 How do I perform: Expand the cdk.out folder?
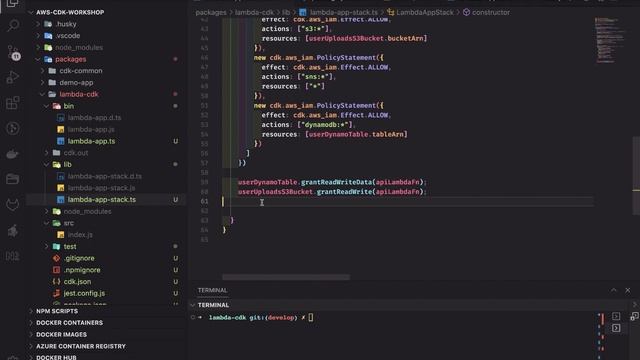(47, 153)
